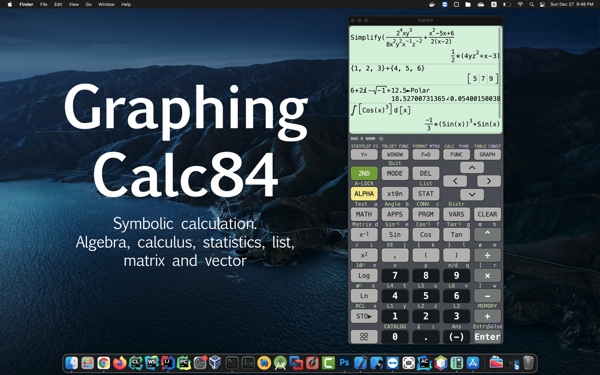
Task: Open the MATH key menu
Action: click(364, 214)
